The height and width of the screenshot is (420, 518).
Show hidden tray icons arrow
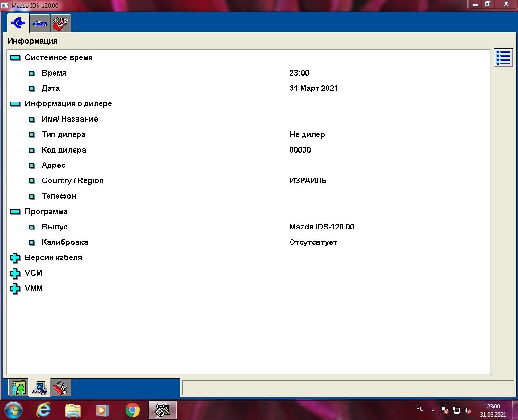click(x=433, y=410)
